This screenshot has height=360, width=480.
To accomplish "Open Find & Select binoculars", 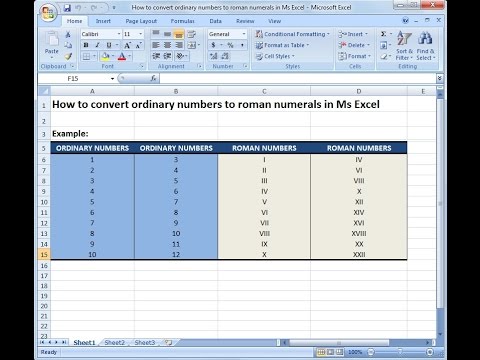I will coord(425,45).
